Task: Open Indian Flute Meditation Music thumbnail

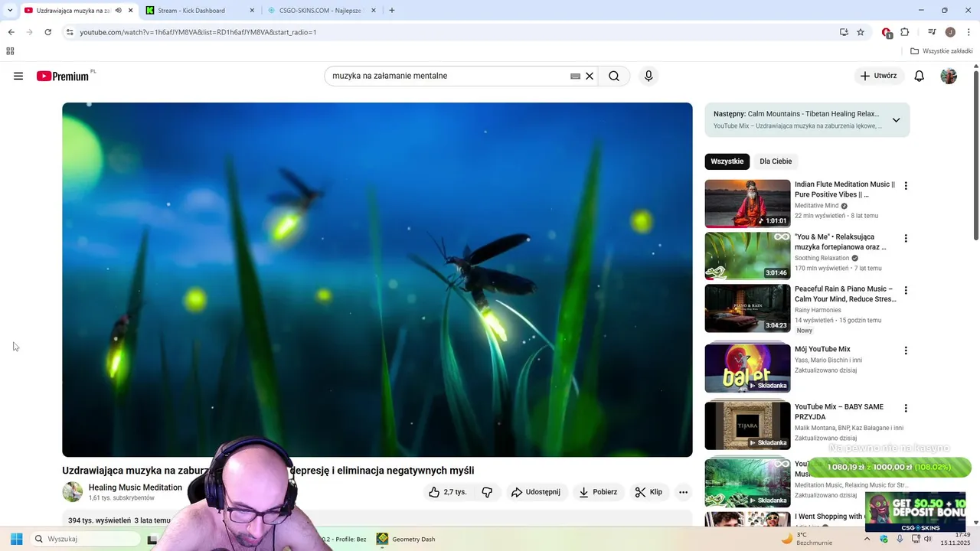Action: 747,204
